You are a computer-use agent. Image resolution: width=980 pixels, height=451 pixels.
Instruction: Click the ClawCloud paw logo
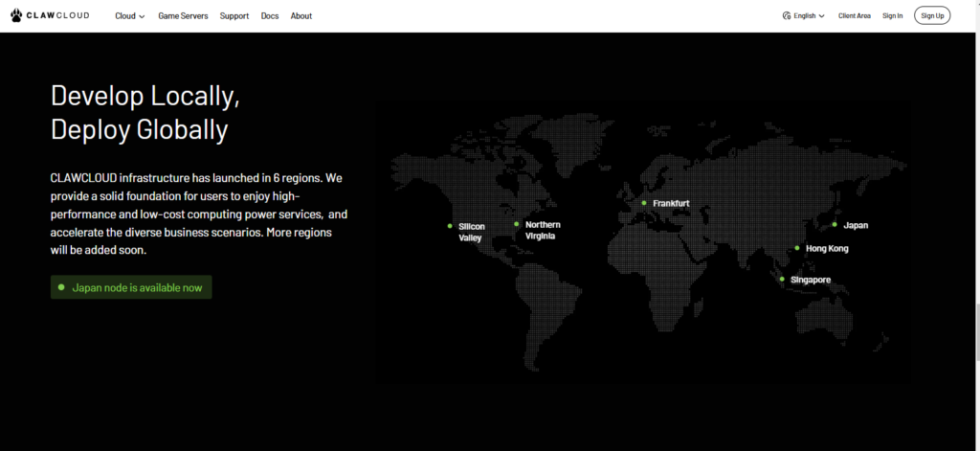17,15
